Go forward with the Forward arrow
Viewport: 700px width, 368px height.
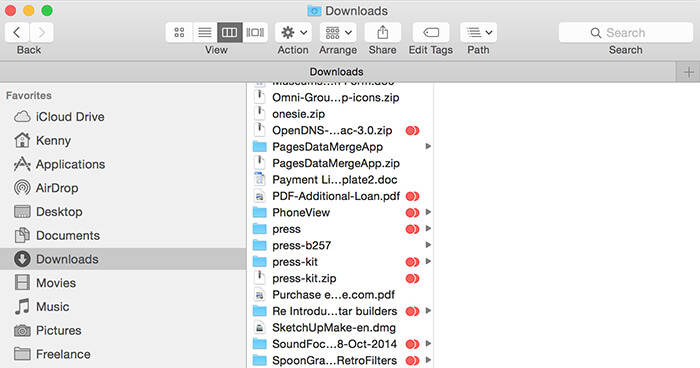(x=42, y=33)
